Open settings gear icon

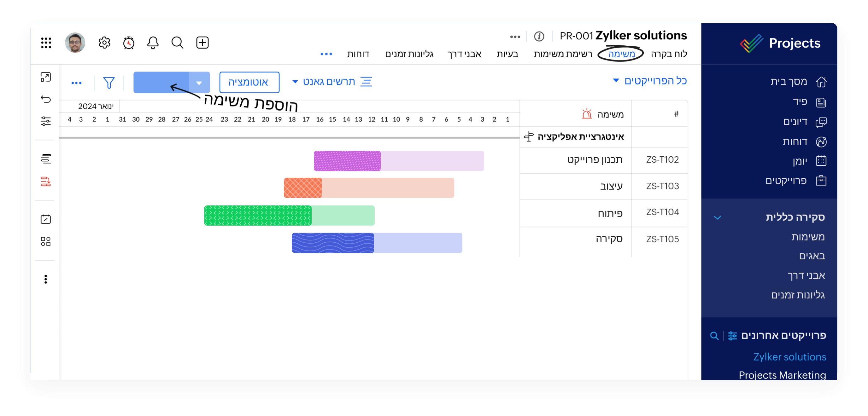coord(104,43)
